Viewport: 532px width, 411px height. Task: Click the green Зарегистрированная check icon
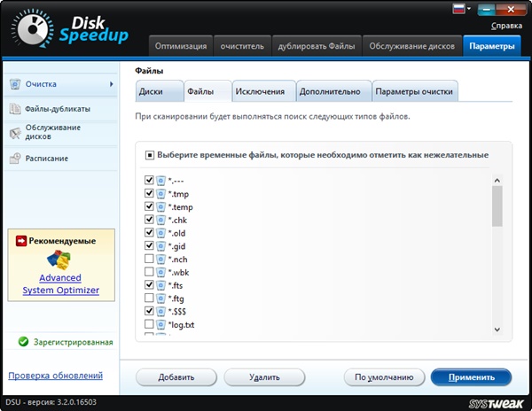pos(23,342)
